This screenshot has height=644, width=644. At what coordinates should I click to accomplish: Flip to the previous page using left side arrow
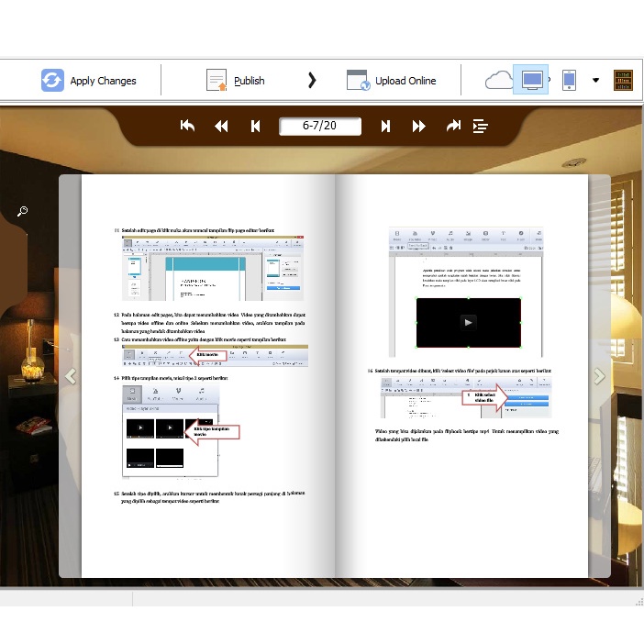click(70, 376)
